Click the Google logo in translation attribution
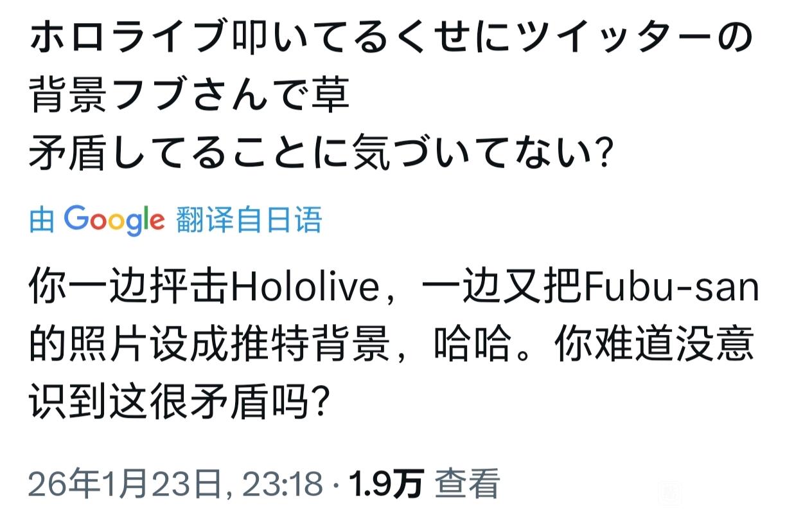This screenshot has height=515, width=812. (114, 221)
